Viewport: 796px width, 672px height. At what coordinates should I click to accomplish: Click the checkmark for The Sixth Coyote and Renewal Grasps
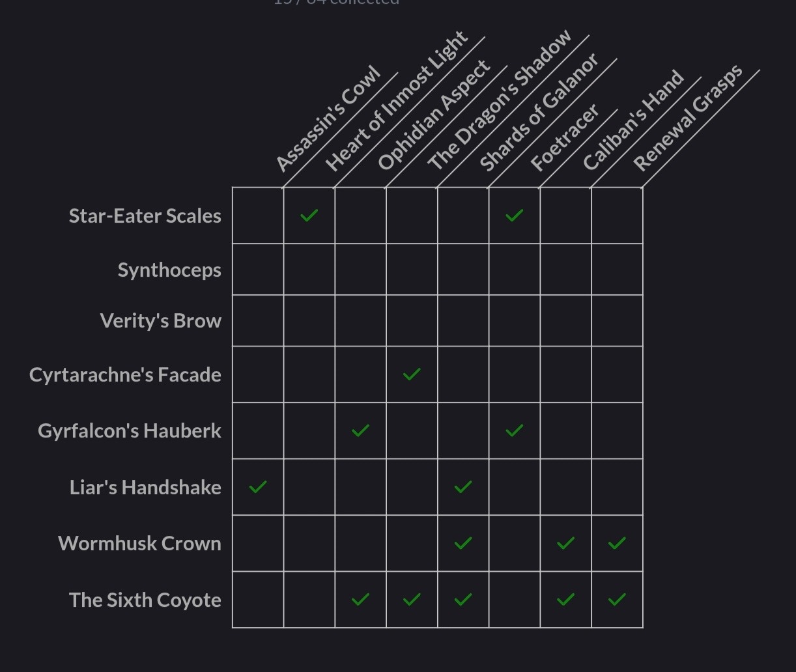tap(617, 599)
